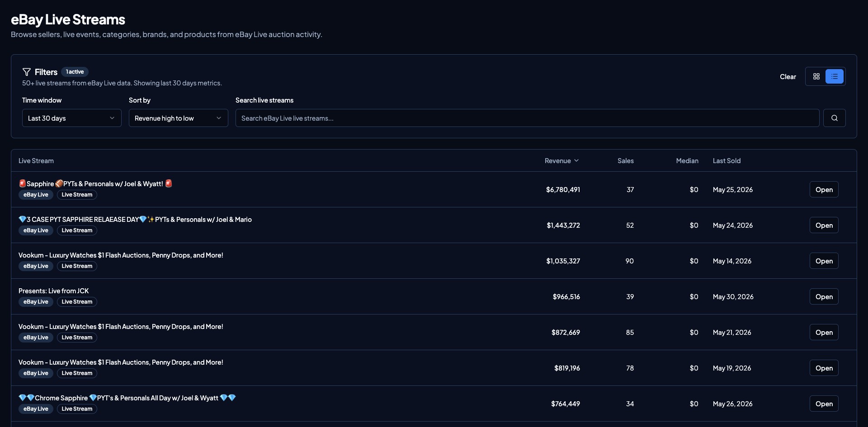Screen dimensions: 868x427
Task: Click the Presents: Live from JCK title
Action: pyautogui.click(x=53, y=291)
